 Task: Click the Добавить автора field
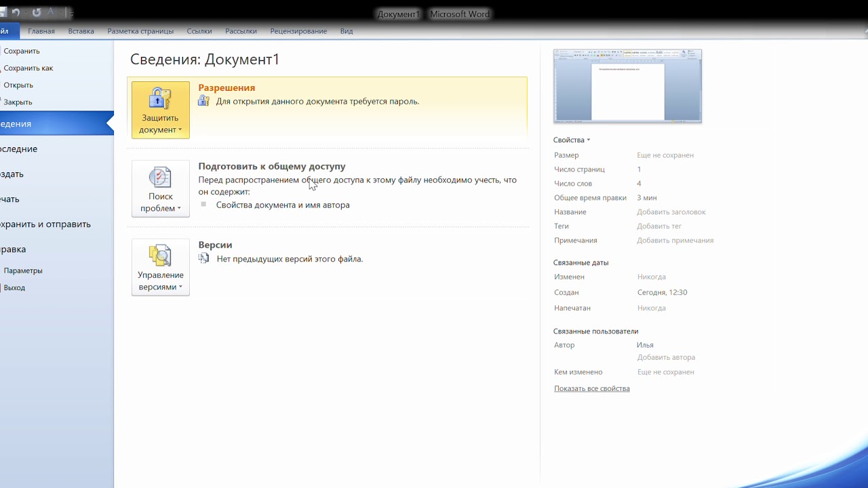pos(666,357)
